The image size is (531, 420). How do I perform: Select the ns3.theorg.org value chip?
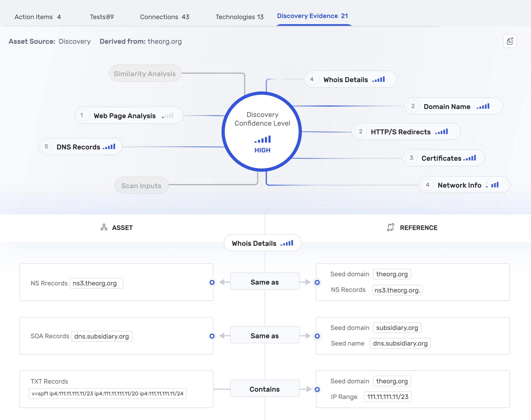coord(96,283)
